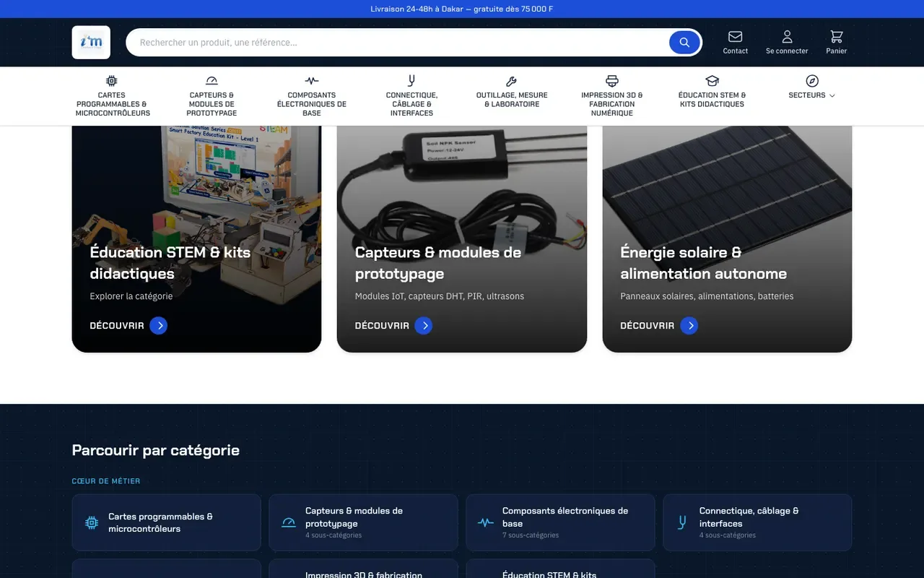Open Impression 3D & fabrication numérique menu label

pos(612,104)
